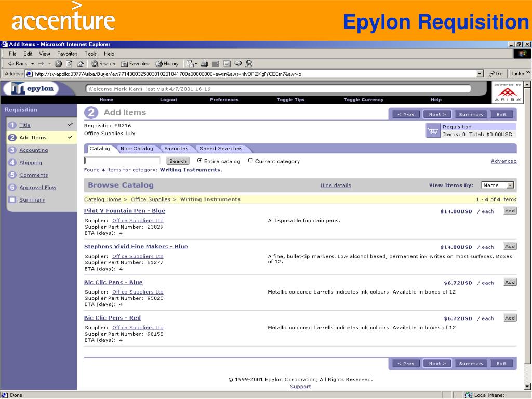The height and width of the screenshot is (399, 532).
Task: Switch to the Non-Catalog tab
Action: (x=137, y=148)
